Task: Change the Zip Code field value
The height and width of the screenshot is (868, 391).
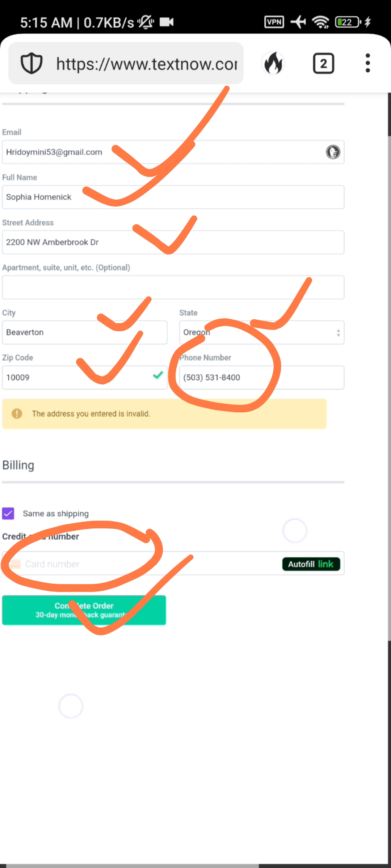Action: point(76,378)
